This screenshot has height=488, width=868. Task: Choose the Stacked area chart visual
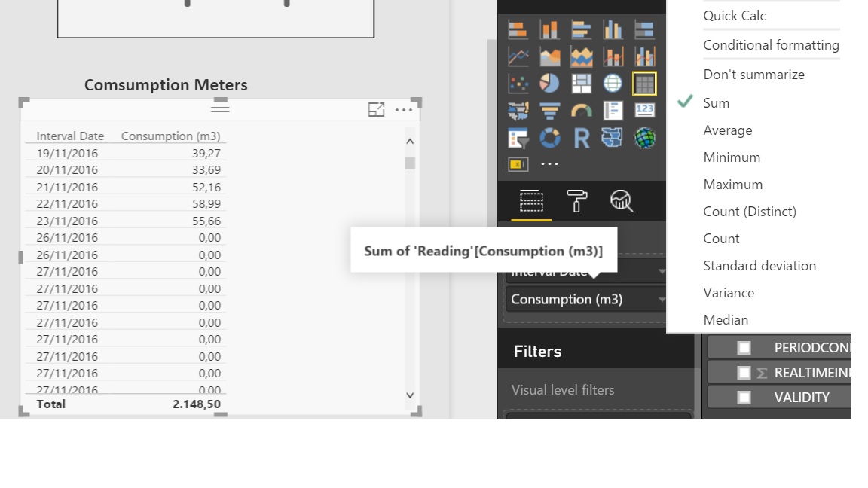[x=581, y=56]
